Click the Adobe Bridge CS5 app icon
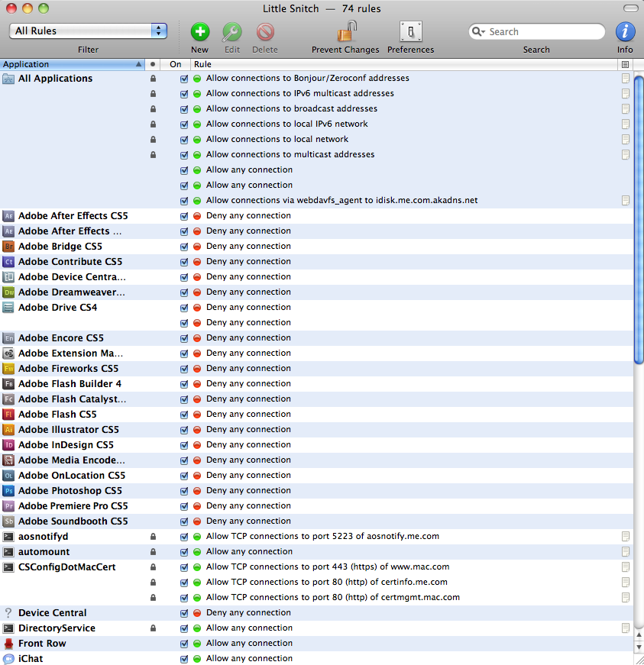Screen dimensions: 644x665 8,247
